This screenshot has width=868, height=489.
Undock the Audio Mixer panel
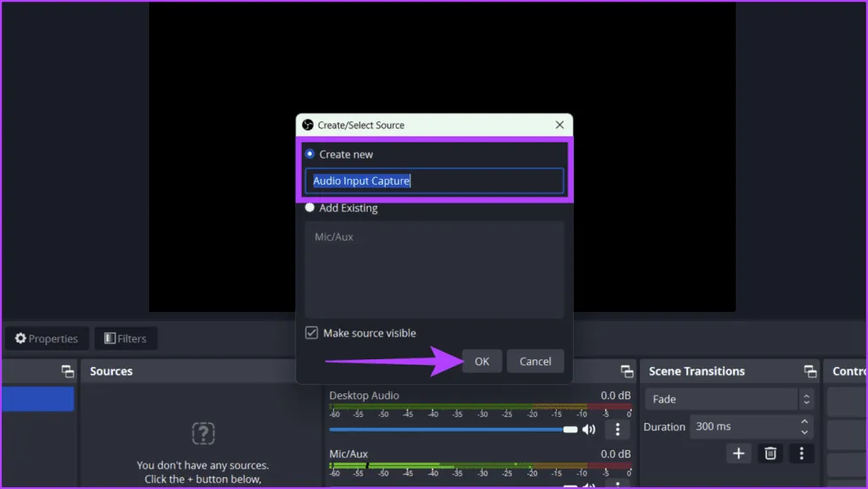tap(627, 371)
